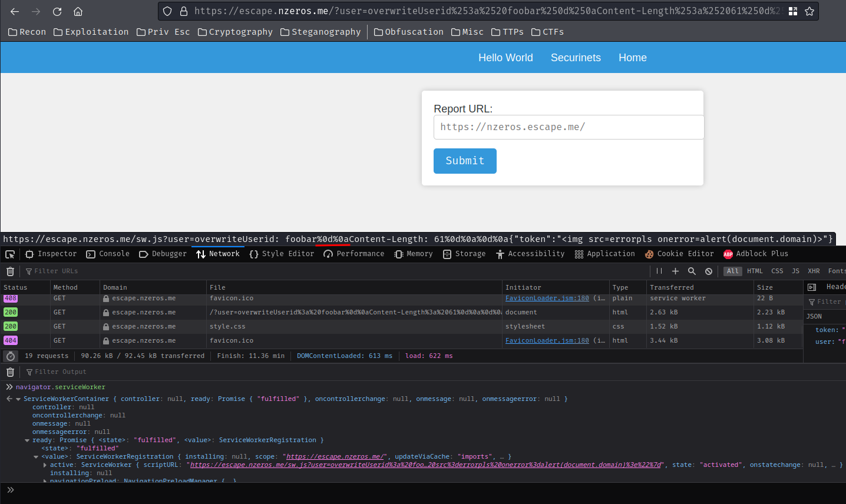Switch to the Console tab
The image size is (846, 504).
click(108, 254)
